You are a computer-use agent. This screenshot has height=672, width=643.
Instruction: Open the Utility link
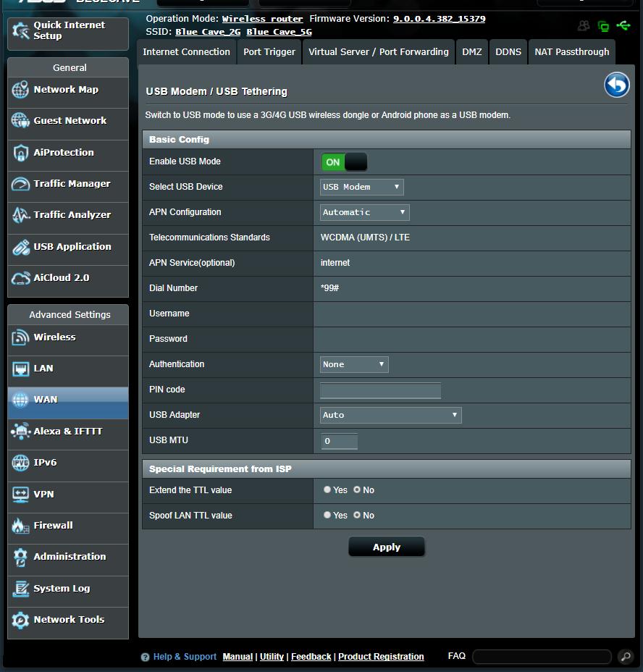pos(272,657)
